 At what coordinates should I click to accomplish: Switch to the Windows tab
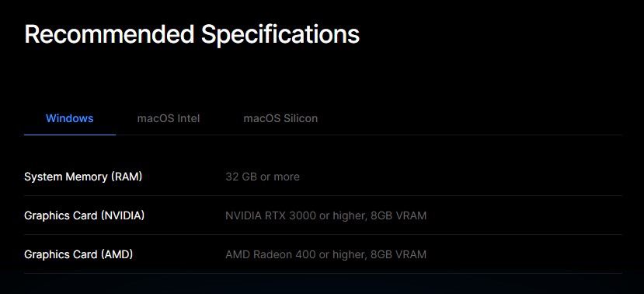(70, 119)
